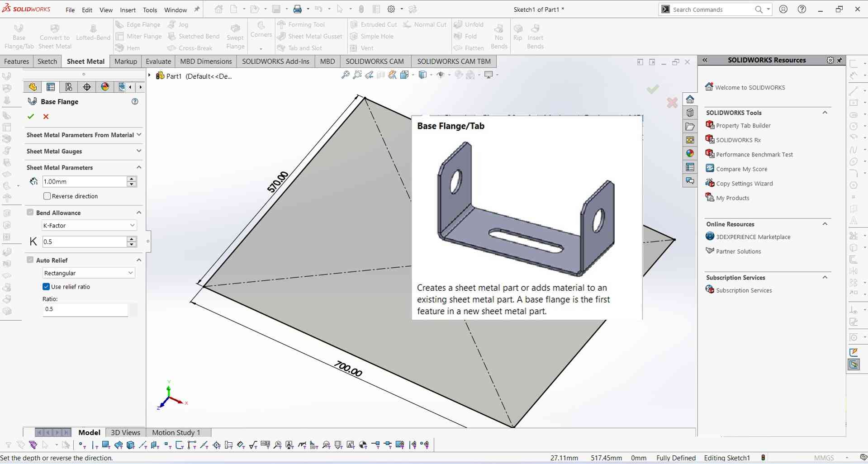Image resolution: width=868 pixels, height=464 pixels.
Task: Click the Extruded Cut tool
Action: click(374, 24)
